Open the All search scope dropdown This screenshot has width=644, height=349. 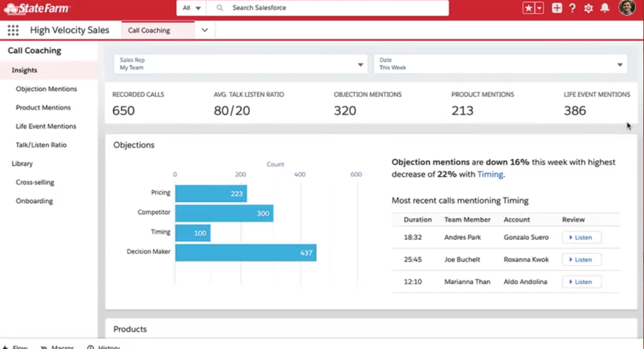[x=192, y=8]
